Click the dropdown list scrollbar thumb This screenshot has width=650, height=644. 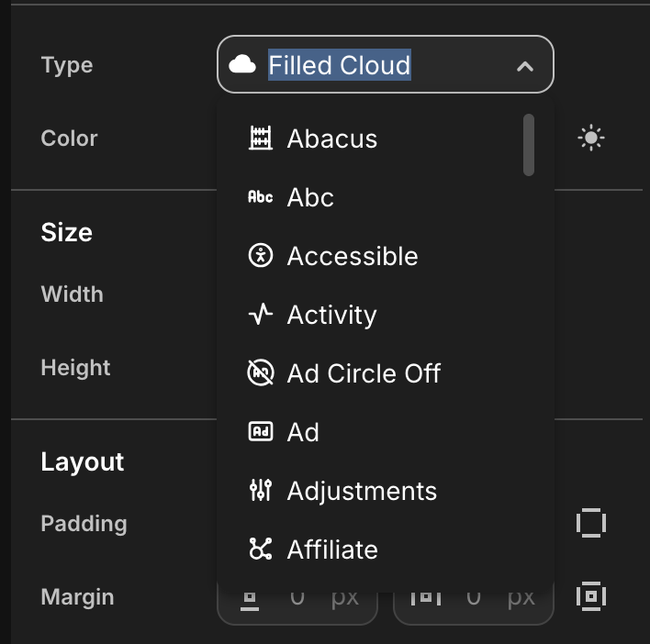tap(529, 145)
